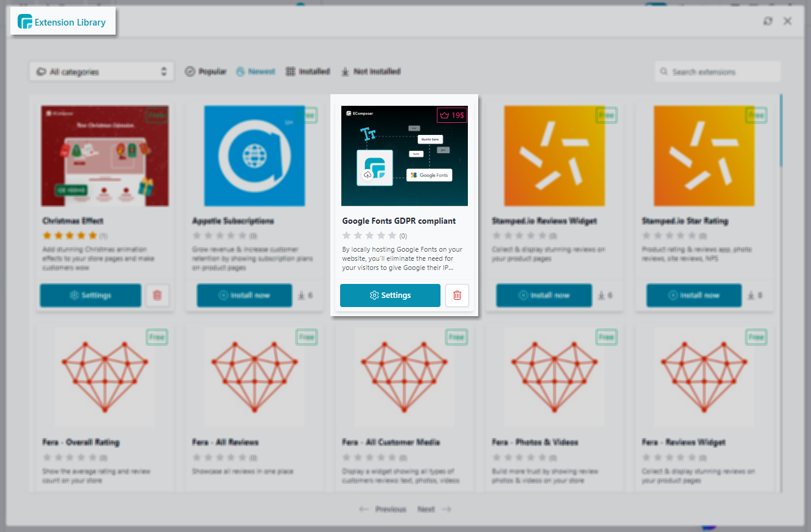Open Settings for Christmas Effect extension
The height and width of the screenshot is (532, 811).
tap(91, 295)
